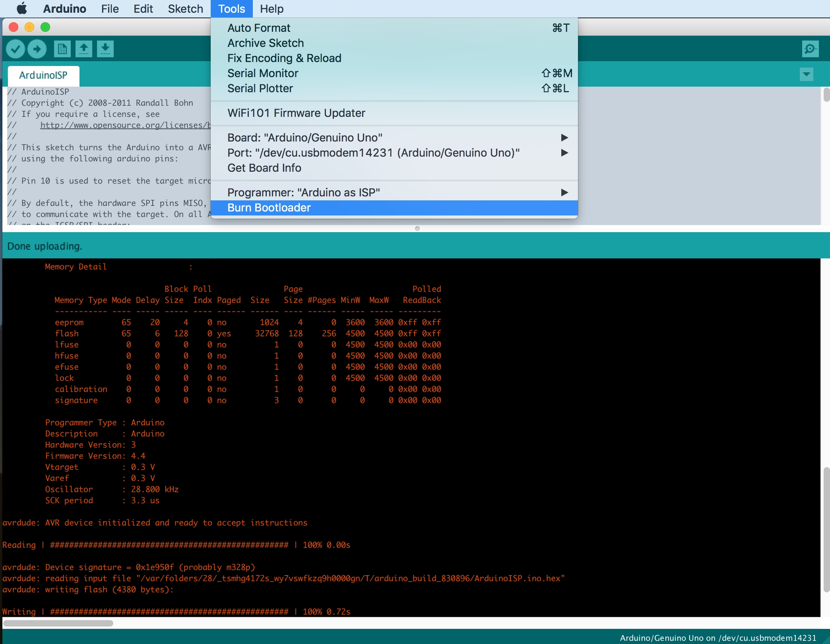The width and height of the screenshot is (830, 644).
Task: Click the 'signature' memory row
Action: click(x=248, y=400)
